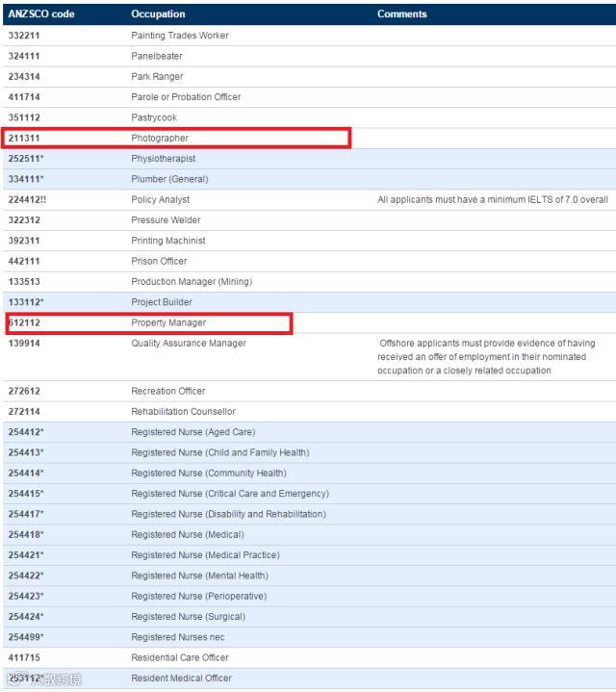Click 'Park Ranger' occupation
This screenshot has height=692, width=616.
coord(157,76)
